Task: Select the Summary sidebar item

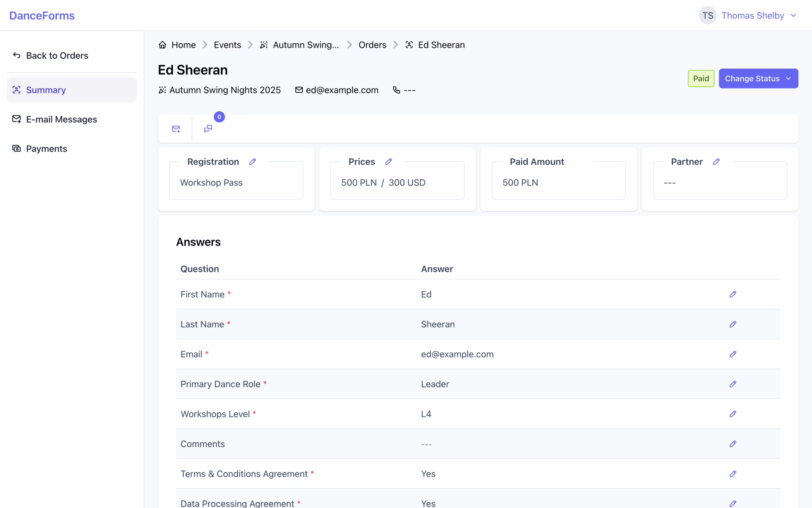Action: pos(46,90)
